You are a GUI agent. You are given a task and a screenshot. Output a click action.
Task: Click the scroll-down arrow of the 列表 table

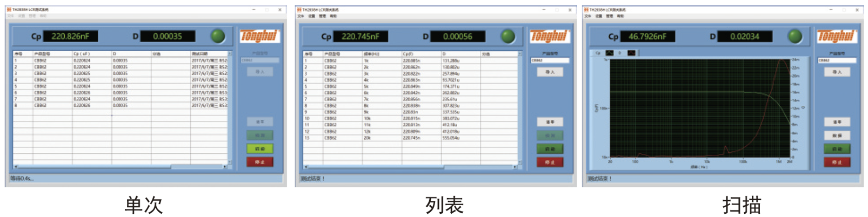[520, 162]
